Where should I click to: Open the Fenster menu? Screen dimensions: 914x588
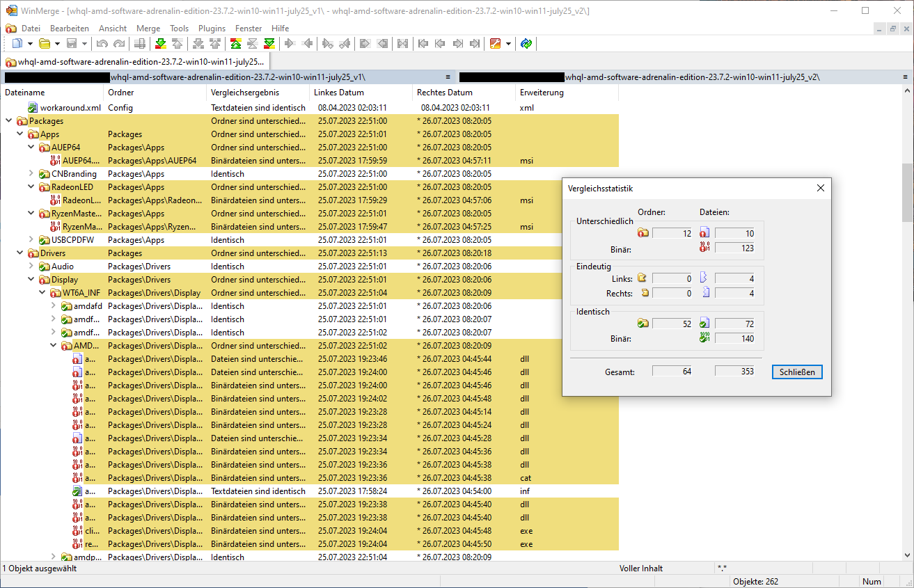249,29
